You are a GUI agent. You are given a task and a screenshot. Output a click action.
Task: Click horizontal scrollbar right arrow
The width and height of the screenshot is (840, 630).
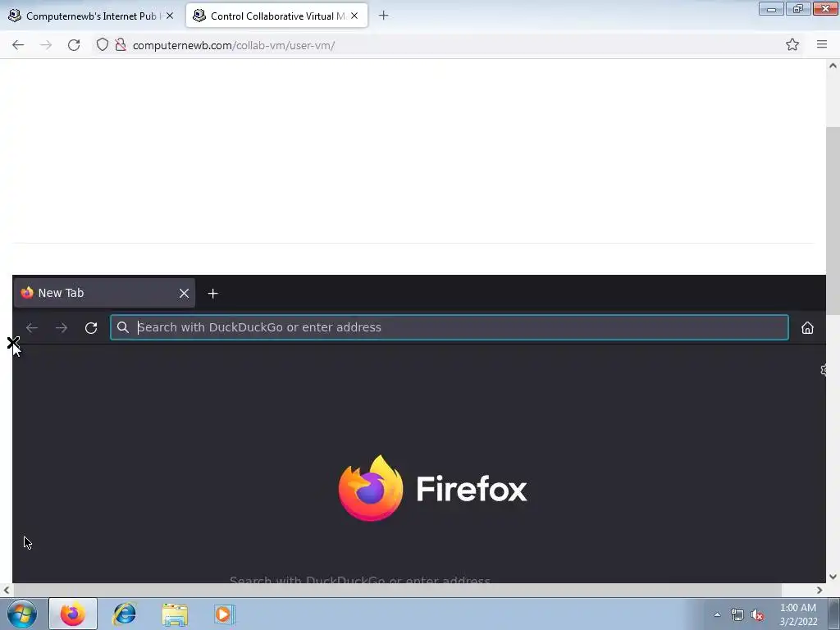819,591
